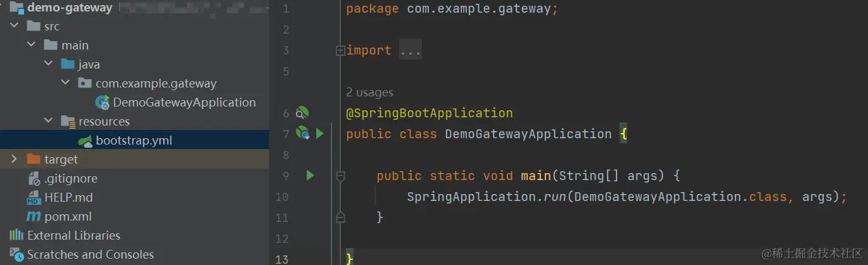This screenshot has height=265, width=868.
Task: Run main method from line 9 gutter
Action: tap(310, 176)
